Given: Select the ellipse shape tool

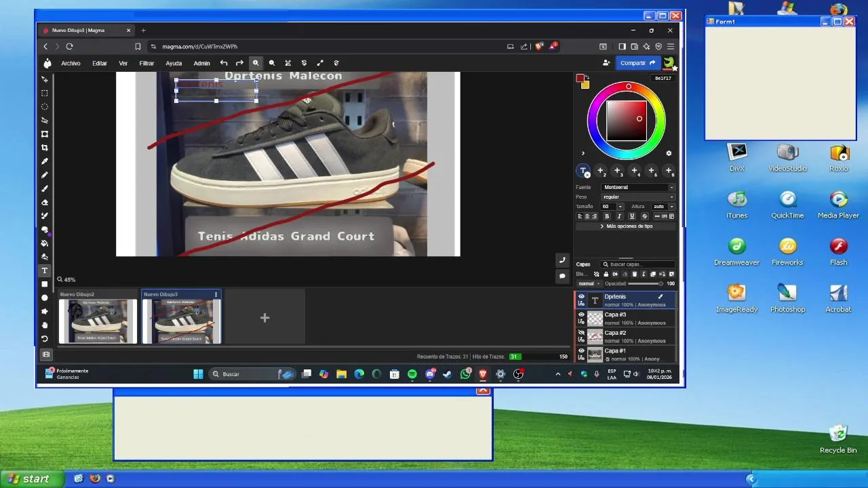Looking at the screenshot, I should (45, 298).
